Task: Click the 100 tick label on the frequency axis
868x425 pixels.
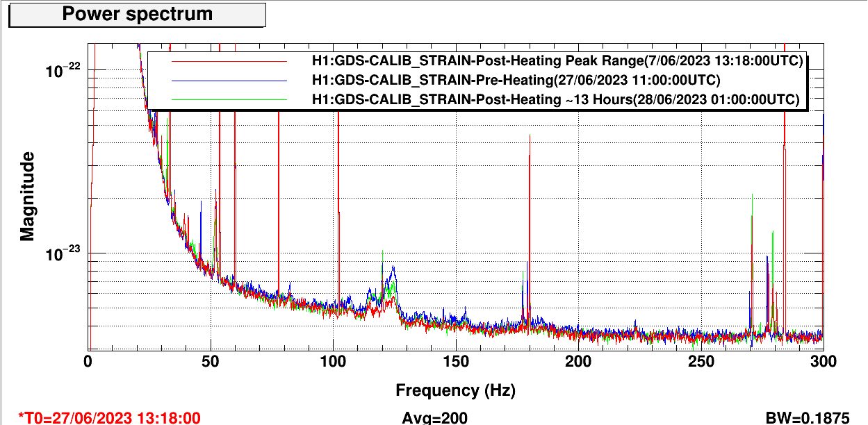Action: 333,361
